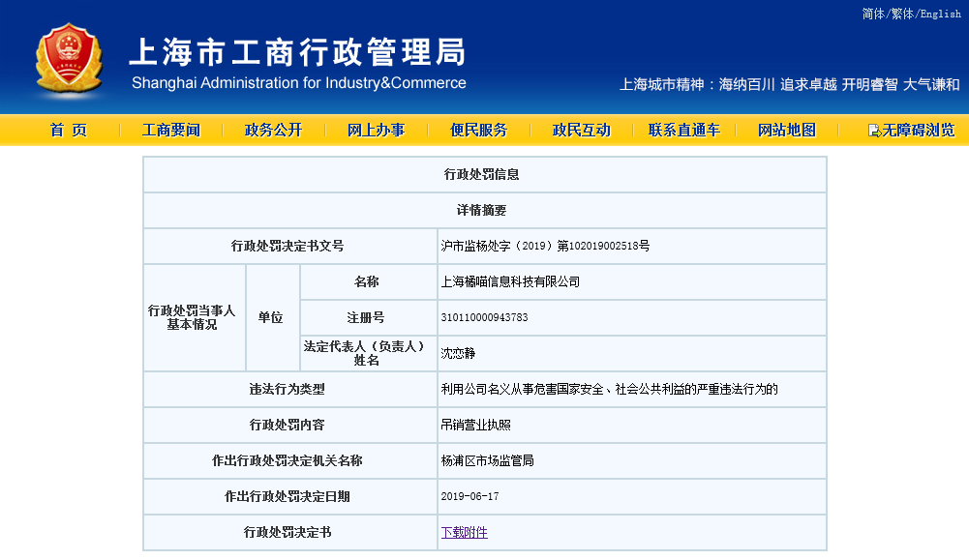The width and height of the screenshot is (969, 560).
Task: Select registration number 310110000943783
Action: (x=484, y=317)
